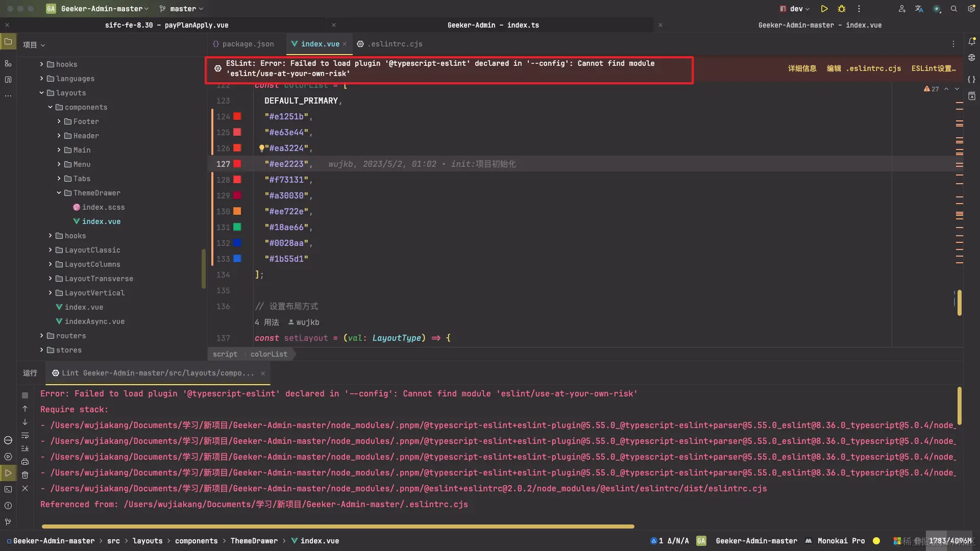Click the ESLint设置 link
Viewport: 980px width, 551px height.
(933, 68)
